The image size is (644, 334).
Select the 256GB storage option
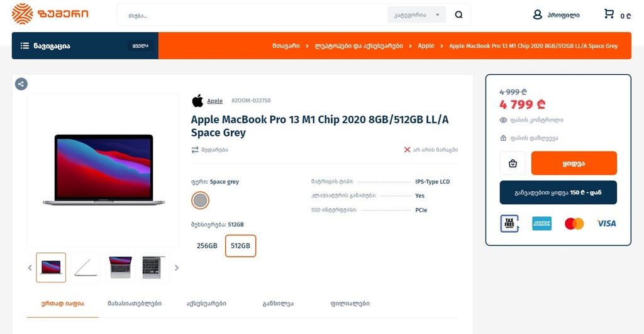207,246
